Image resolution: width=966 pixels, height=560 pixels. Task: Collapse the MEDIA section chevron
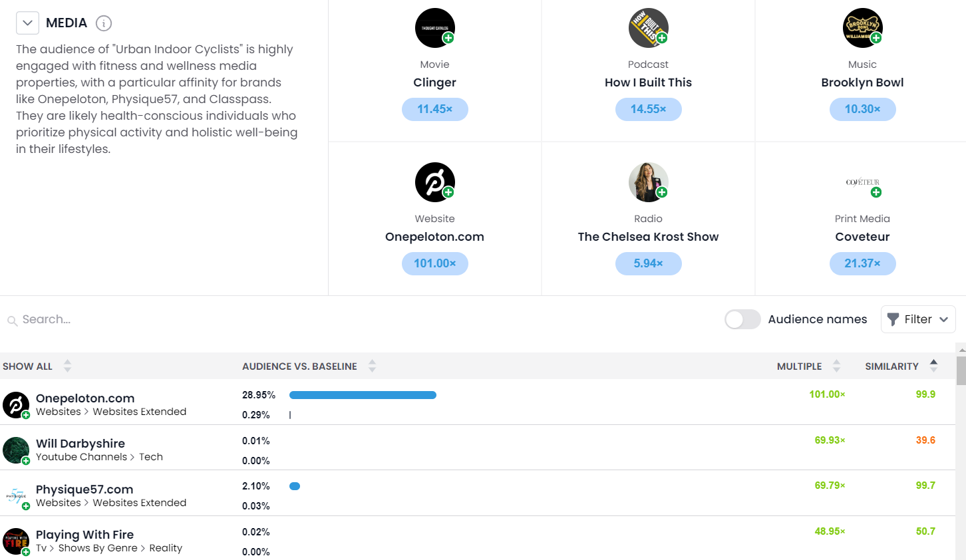coord(27,23)
